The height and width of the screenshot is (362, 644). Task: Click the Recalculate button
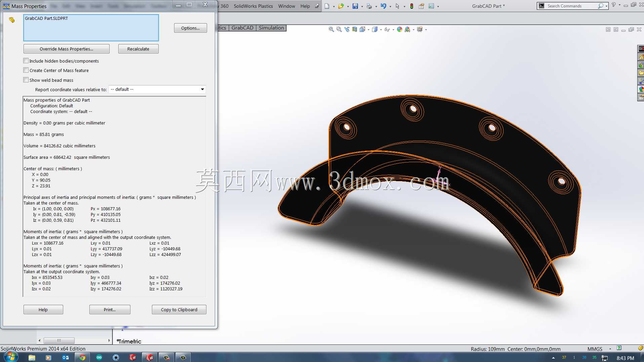[138, 49]
